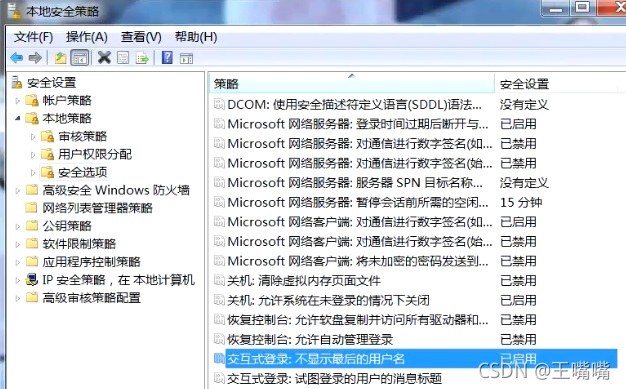Image resolution: width=626 pixels, height=389 pixels.
Task: Open the 查看(V) menu
Action: (141, 37)
